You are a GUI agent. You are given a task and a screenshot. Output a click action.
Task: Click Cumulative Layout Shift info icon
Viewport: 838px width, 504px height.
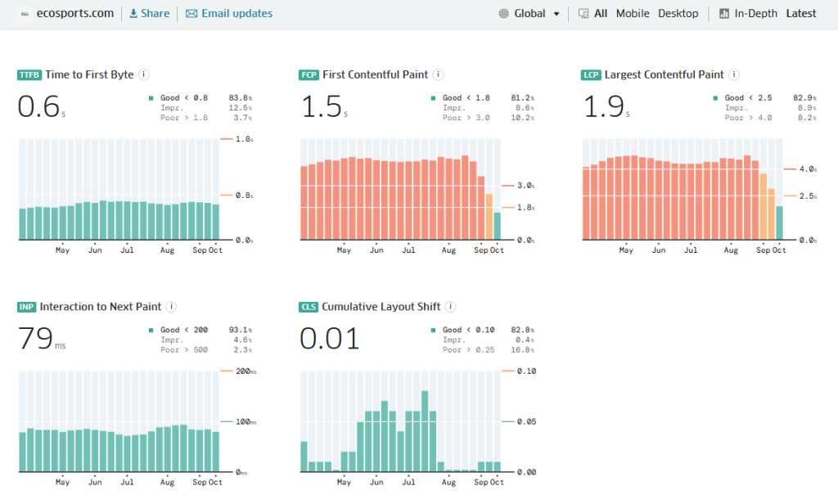click(x=451, y=307)
